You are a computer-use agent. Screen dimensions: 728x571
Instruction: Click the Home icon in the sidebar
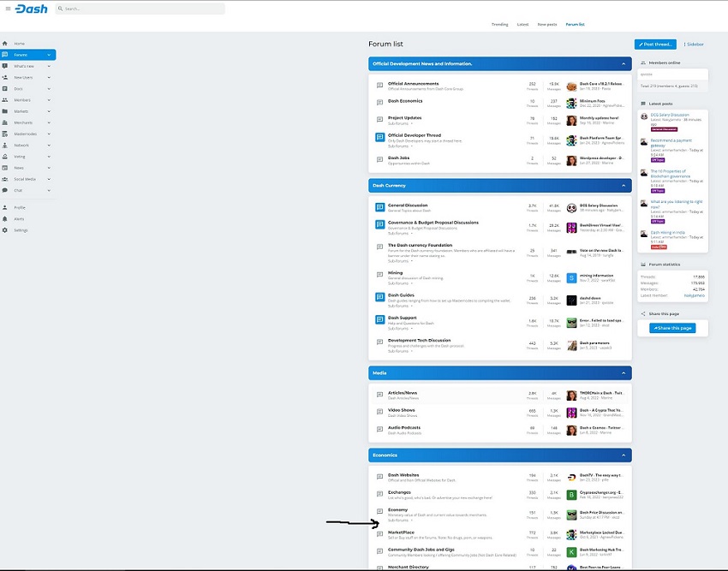coord(4,44)
